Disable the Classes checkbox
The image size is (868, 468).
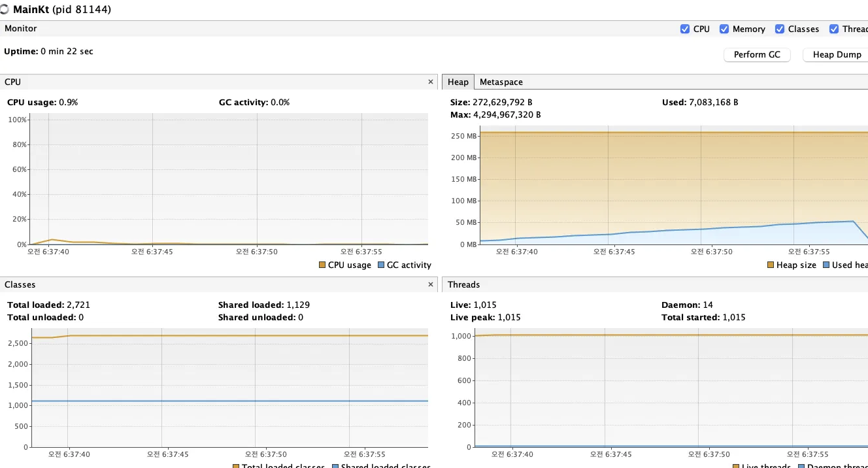(x=780, y=29)
